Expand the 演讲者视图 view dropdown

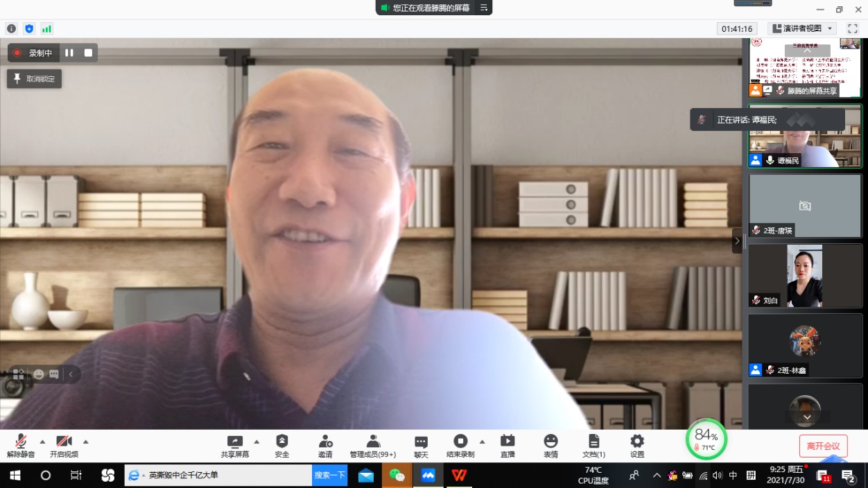click(x=802, y=28)
